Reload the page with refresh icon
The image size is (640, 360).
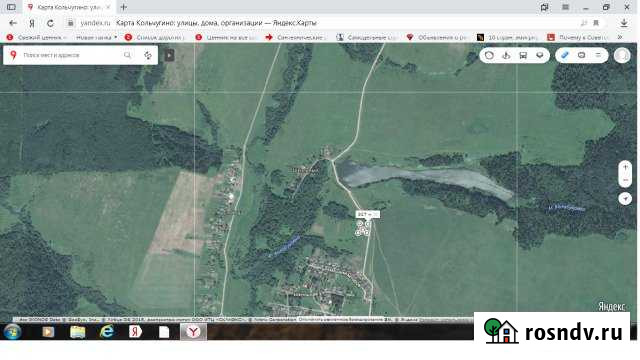(50, 23)
